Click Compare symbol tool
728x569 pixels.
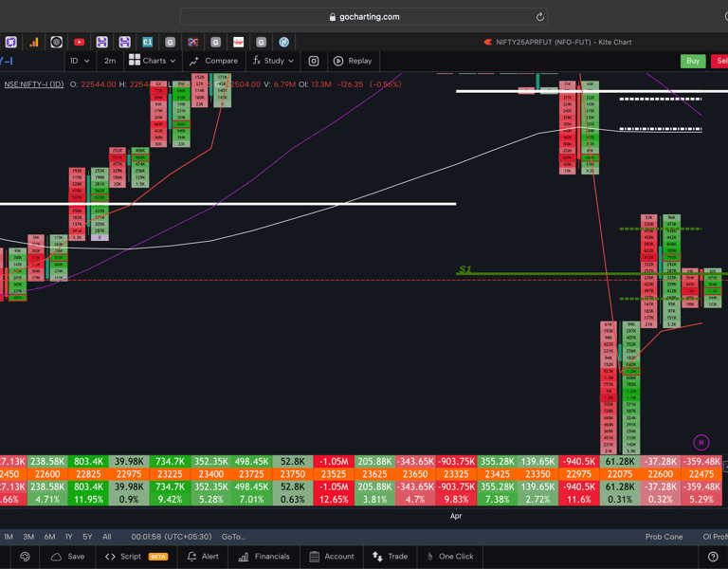point(213,61)
